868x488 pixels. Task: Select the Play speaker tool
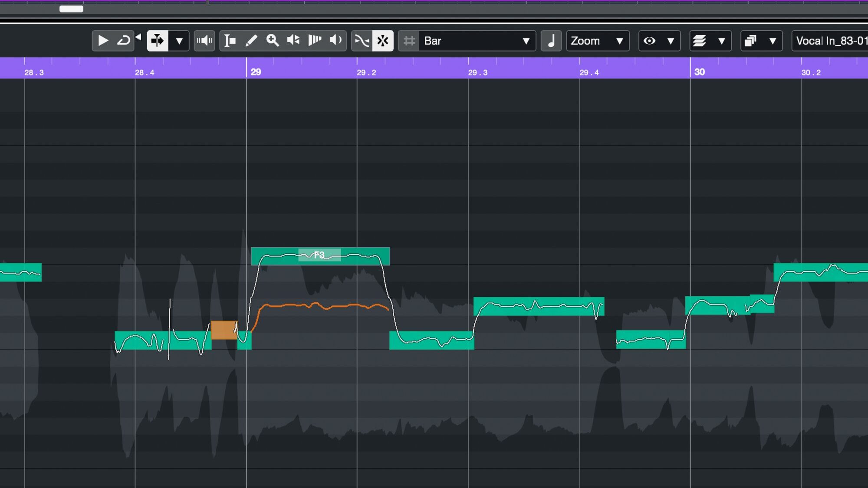click(335, 41)
